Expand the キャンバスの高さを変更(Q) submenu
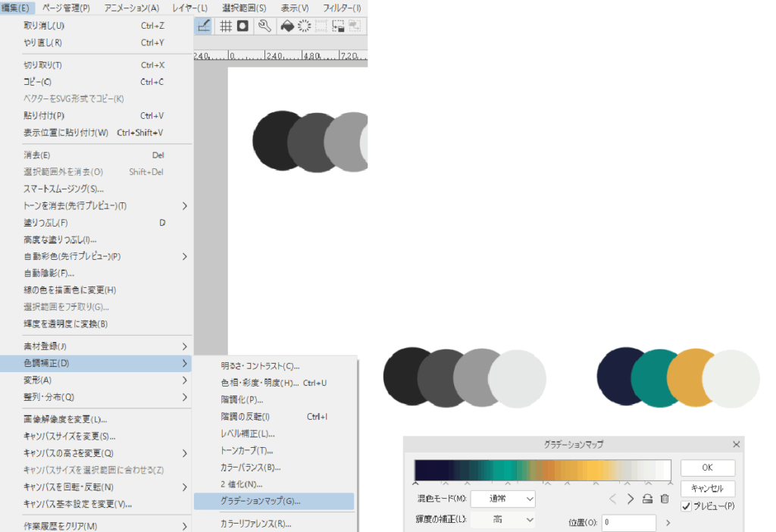Screen dimensions: 776x532 [x=185, y=453]
